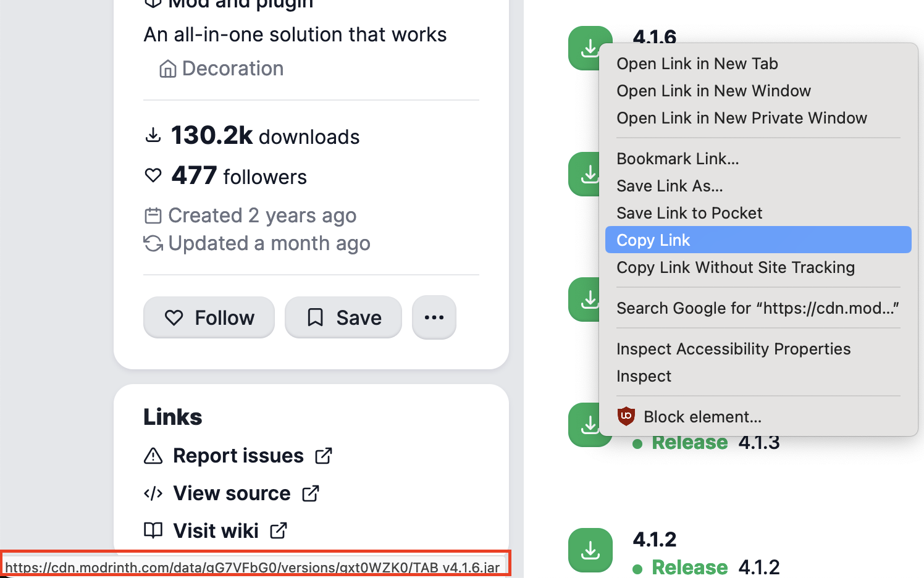The image size is (924, 578).
Task: Select Open Link in New Window
Action: (713, 91)
